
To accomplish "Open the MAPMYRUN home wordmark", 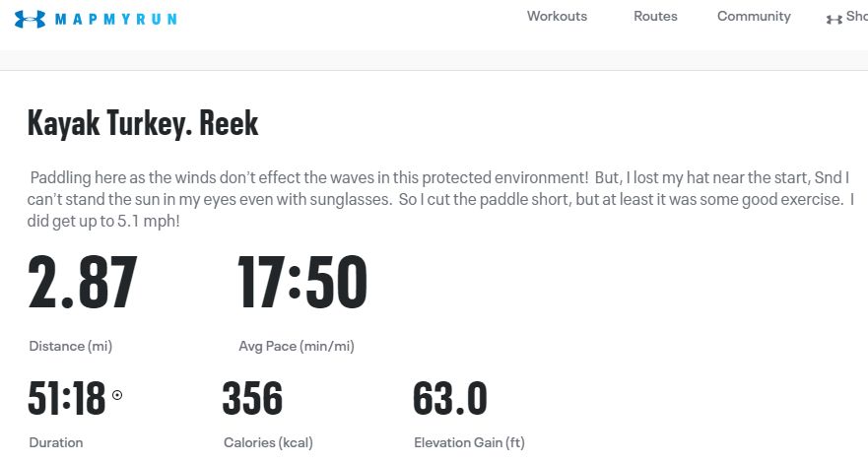I will [115, 20].
